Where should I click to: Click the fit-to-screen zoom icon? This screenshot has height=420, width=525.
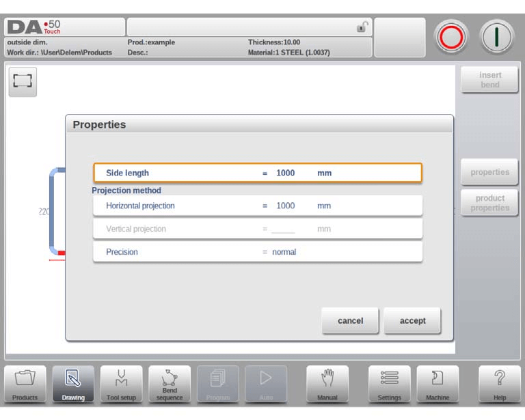tap(23, 81)
